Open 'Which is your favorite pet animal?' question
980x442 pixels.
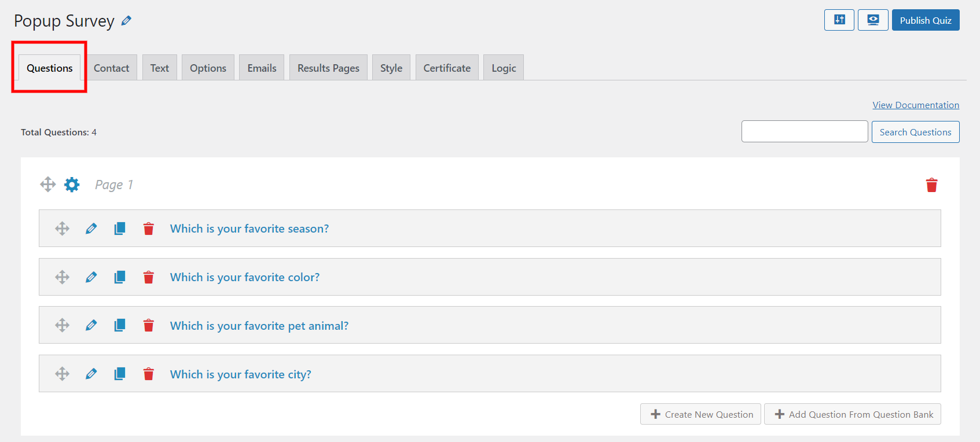point(259,326)
